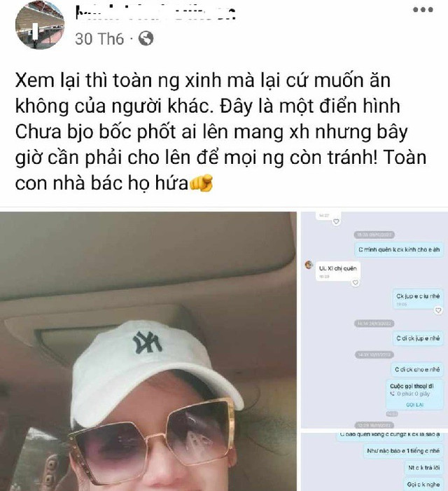Select message 'Gọi c k nghe'

[x=423, y=485]
